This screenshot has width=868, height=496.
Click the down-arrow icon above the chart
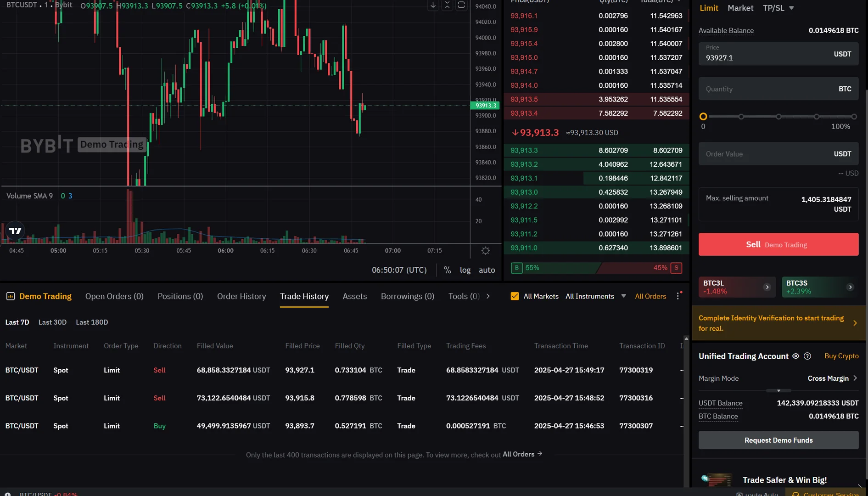click(x=433, y=5)
